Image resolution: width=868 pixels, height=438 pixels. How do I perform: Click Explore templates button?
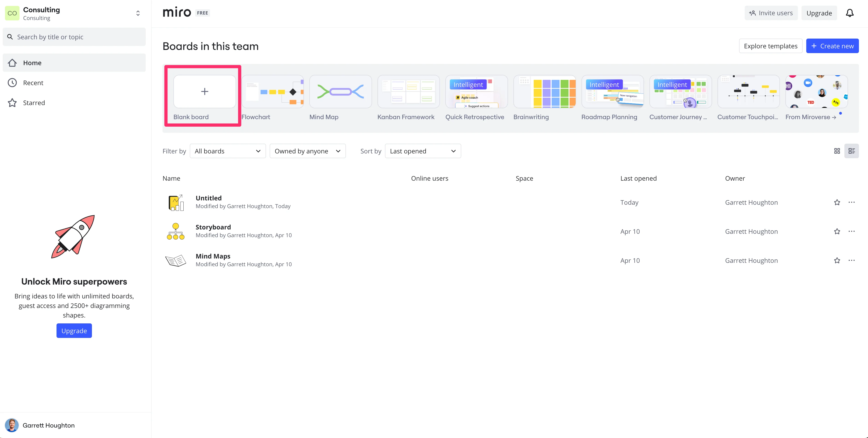point(770,46)
